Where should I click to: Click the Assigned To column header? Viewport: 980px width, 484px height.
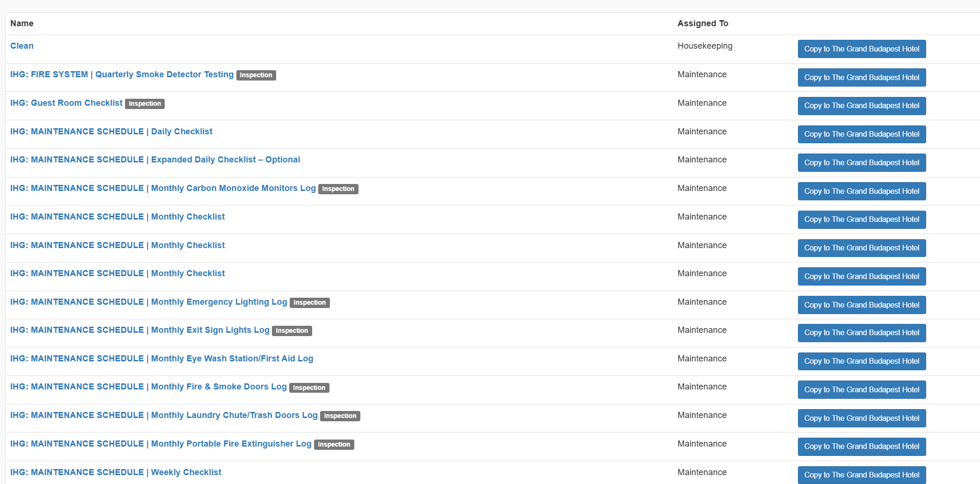click(703, 23)
